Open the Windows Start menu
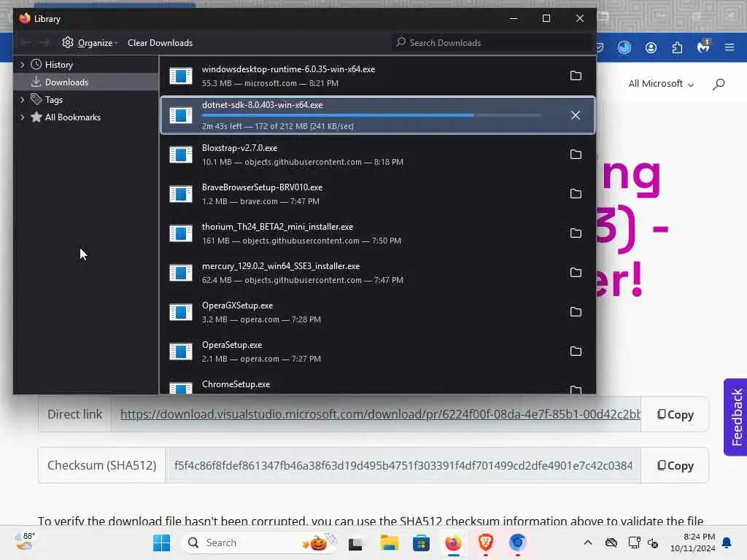This screenshot has height=560, width=747. point(161,542)
